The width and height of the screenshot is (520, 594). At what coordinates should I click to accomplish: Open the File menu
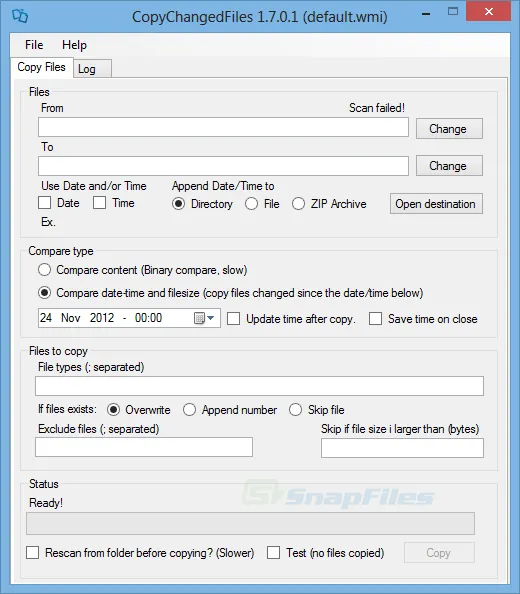point(34,45)
